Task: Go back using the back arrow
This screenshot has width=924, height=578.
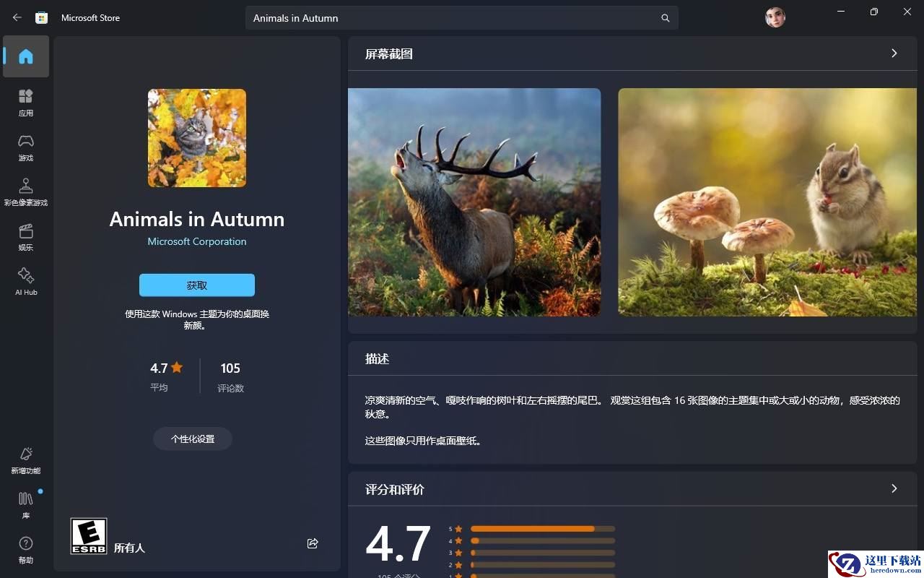Action: (17, 17)
